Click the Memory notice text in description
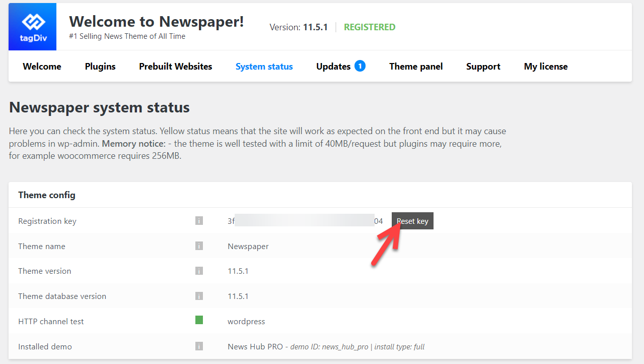Viewport: 644px width, 364px height. pos(133,144)
